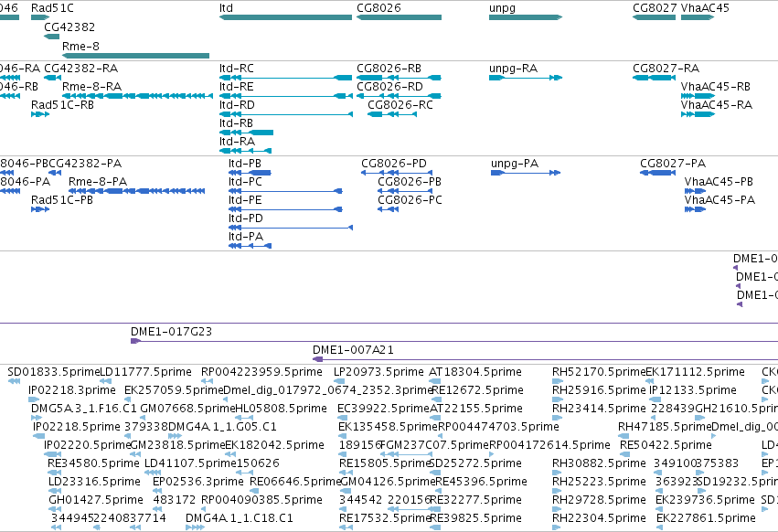
Task: Select the CG8027 gene bar
Action: (x=654, y=17)
